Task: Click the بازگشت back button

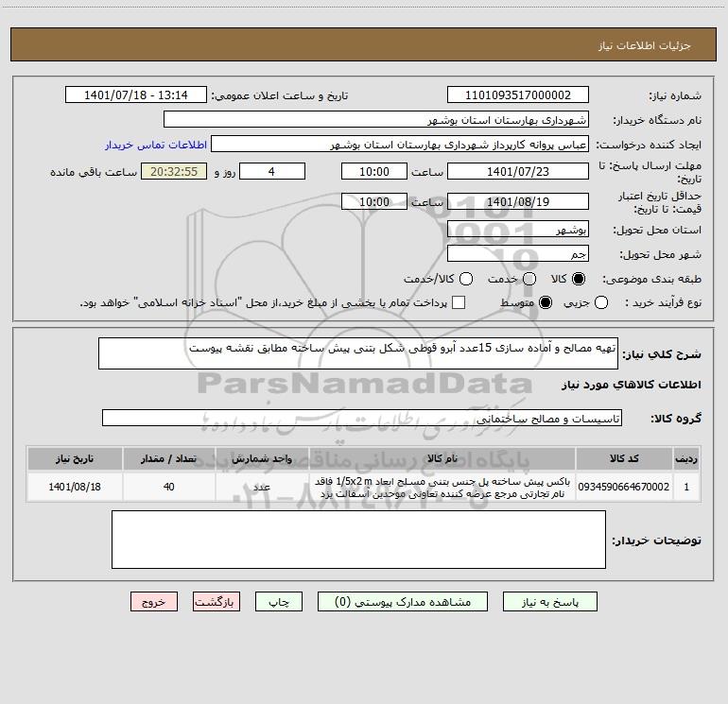Action: [217, 602]
